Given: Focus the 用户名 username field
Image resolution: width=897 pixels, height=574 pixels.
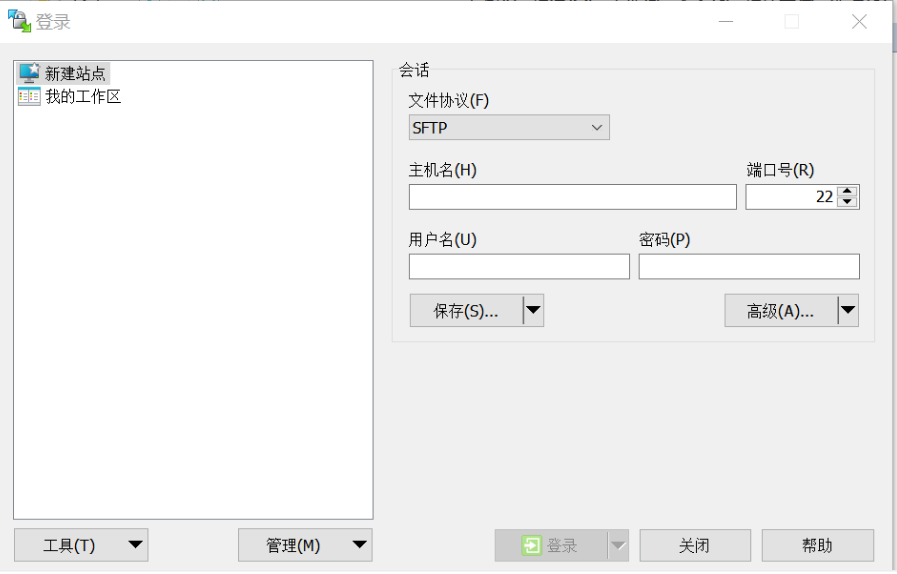Looking at the screenshot, I should 519,267.
